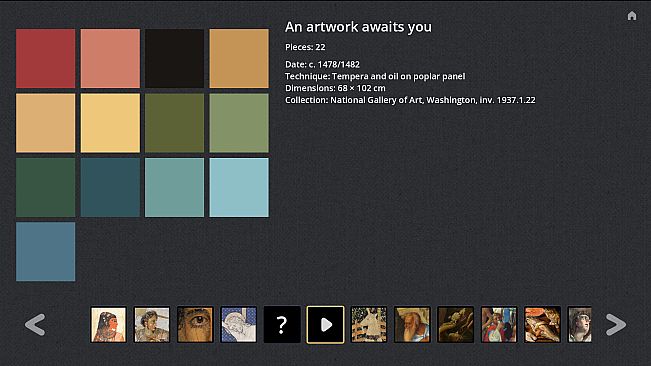651x366 pixels.
Task: Select the dark brown hands painting thumbnail
Action: click(455, 325)
